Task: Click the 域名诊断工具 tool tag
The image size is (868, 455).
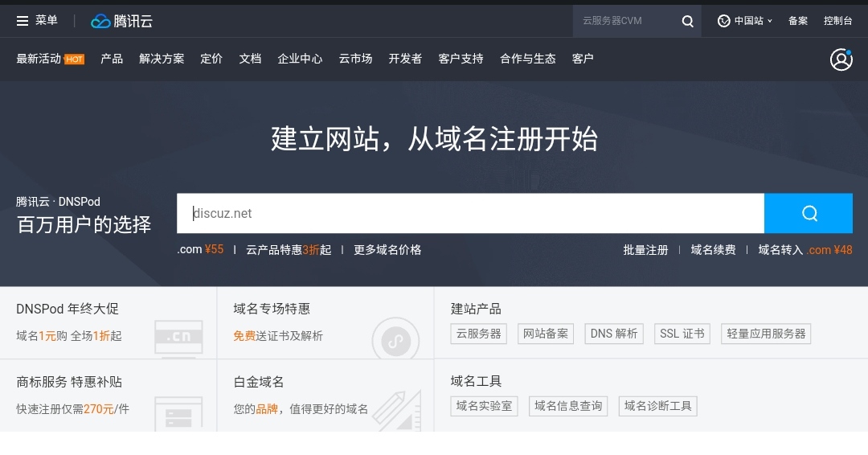Action: (x=657, y=406)
